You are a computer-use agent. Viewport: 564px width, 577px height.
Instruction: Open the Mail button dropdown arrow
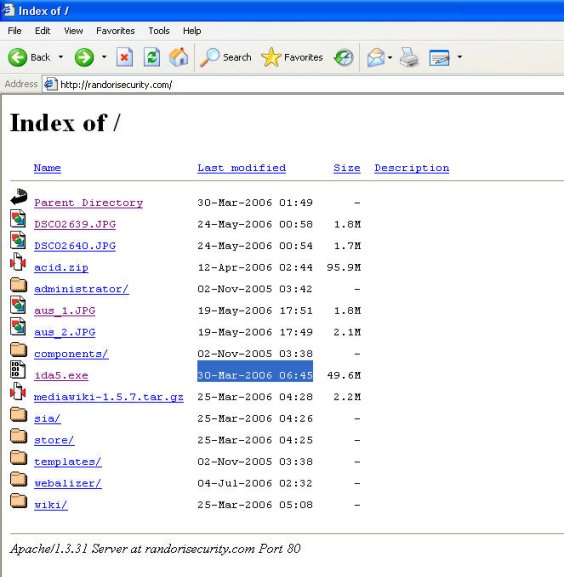pos(390,57)
